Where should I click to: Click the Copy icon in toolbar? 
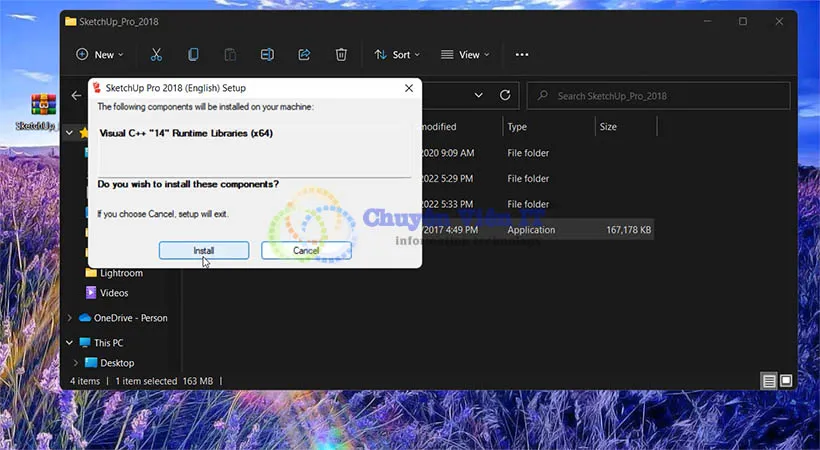click(x=193, y=54)
